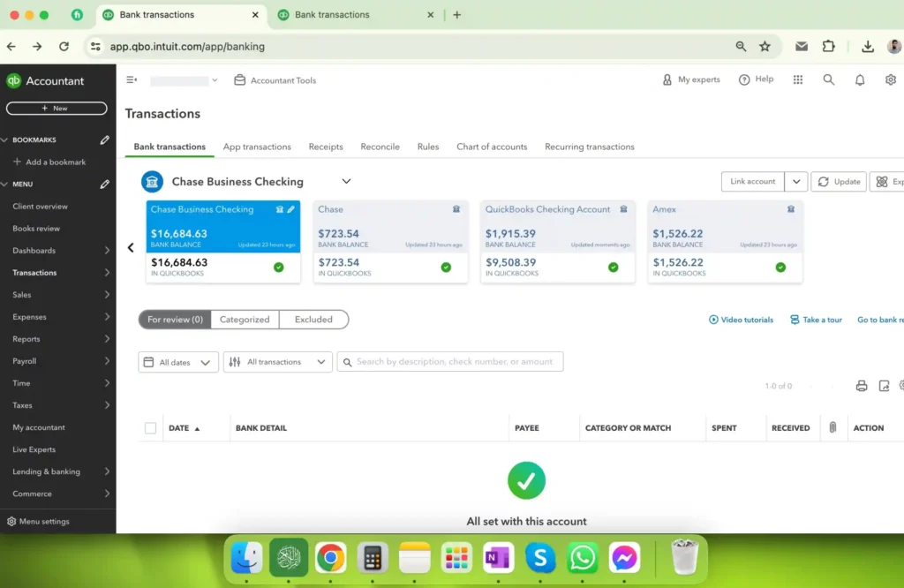Switch to Recurring transactions tab
The image size is (904, 588).
(x=589, y=147)
